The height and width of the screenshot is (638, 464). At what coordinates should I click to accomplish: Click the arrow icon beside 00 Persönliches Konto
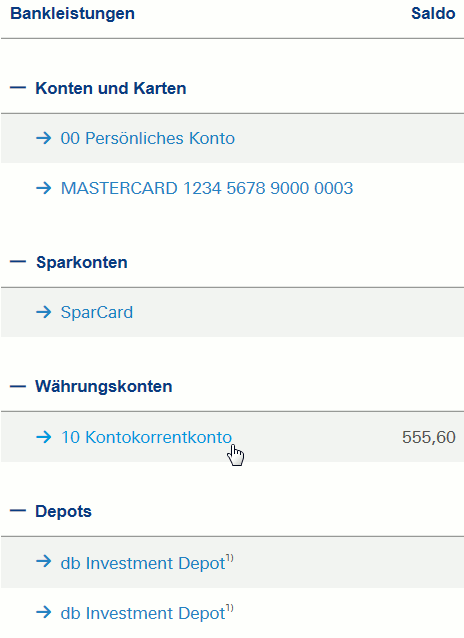44,138
